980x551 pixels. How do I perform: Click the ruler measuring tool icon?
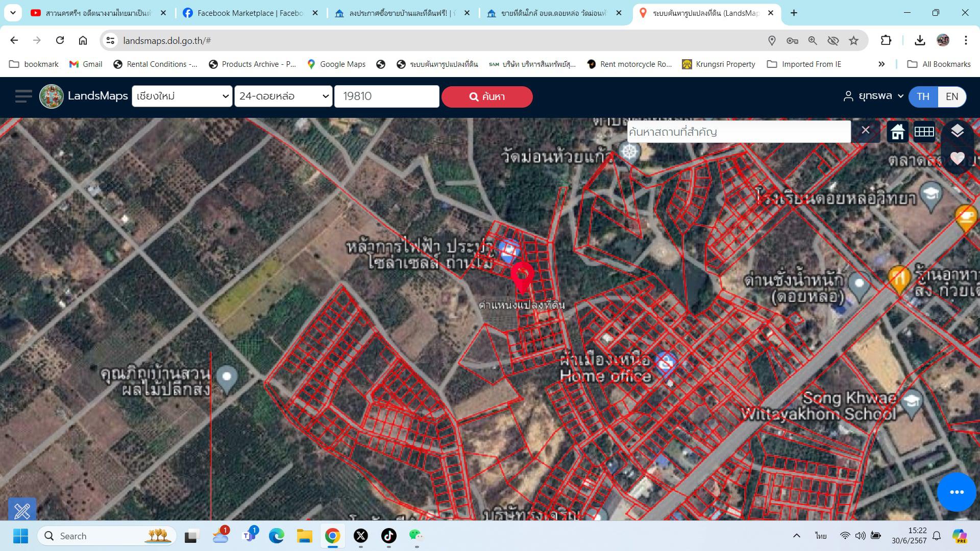pyautogui.click(x=22, y=509)
